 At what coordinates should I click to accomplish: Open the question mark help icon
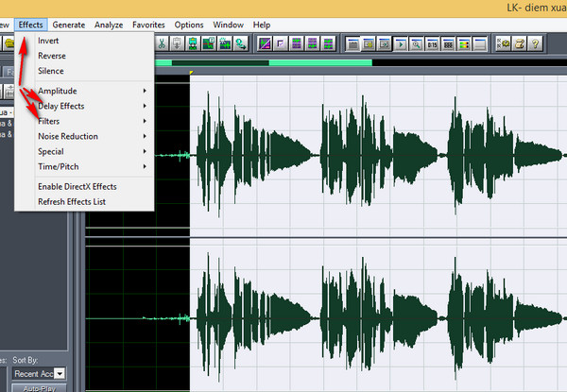pos(536,44)
